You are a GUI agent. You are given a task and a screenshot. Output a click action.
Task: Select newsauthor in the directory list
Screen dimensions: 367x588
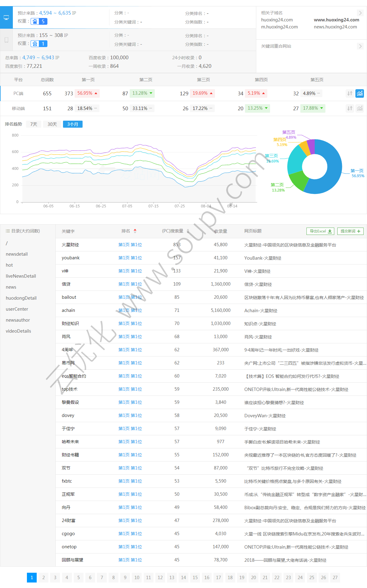[x=18, y=320]
